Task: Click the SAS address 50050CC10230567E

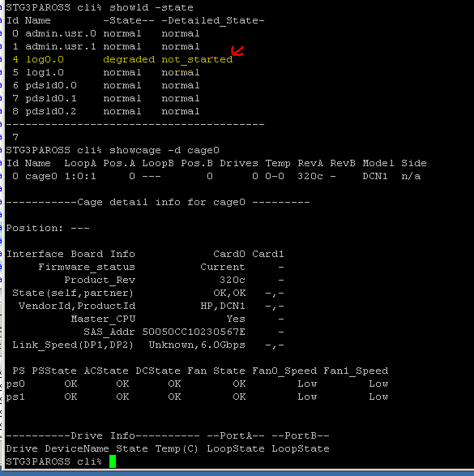Action: tap(194, 332)
